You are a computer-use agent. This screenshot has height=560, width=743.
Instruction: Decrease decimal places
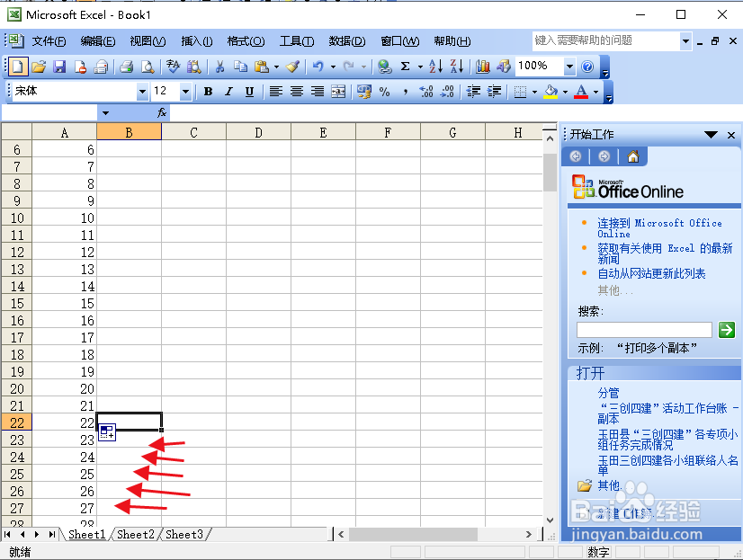(x=447, y=92)
